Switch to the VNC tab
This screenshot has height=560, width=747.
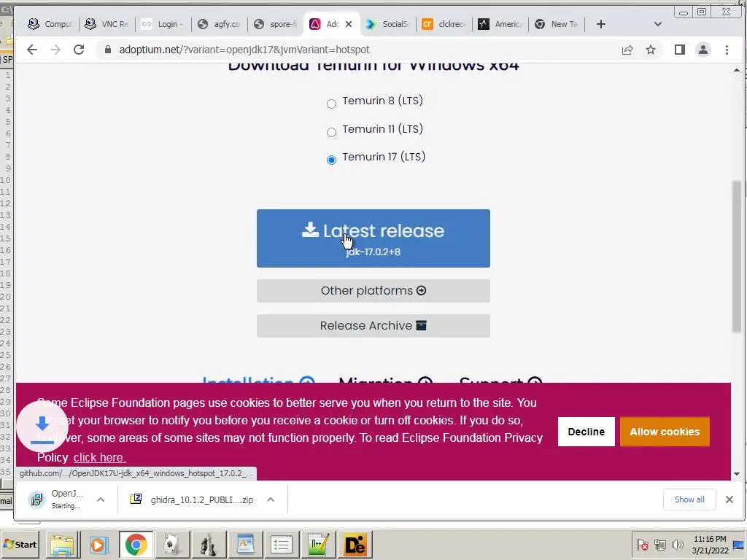point(107,24)
